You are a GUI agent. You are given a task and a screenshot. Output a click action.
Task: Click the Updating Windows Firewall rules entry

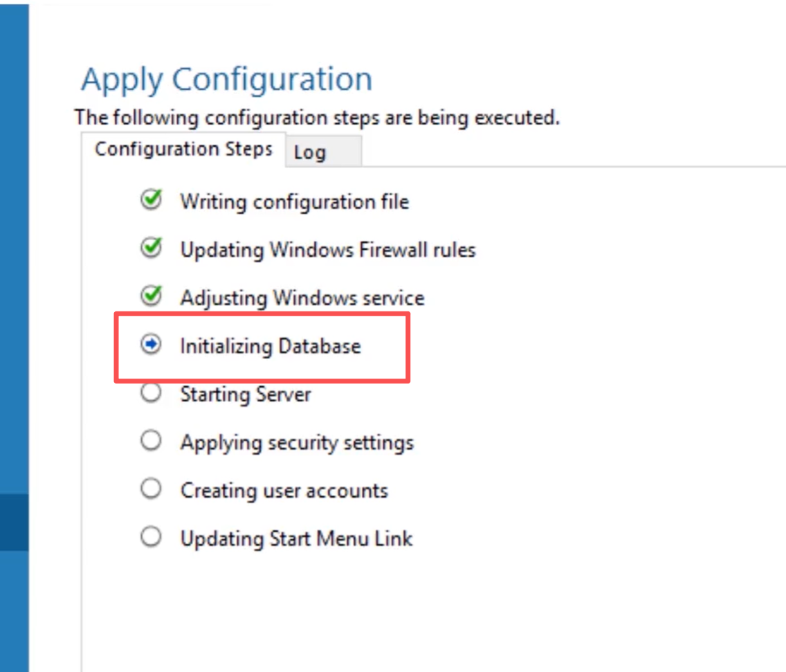pyautogui.click(x=328, y=250)
